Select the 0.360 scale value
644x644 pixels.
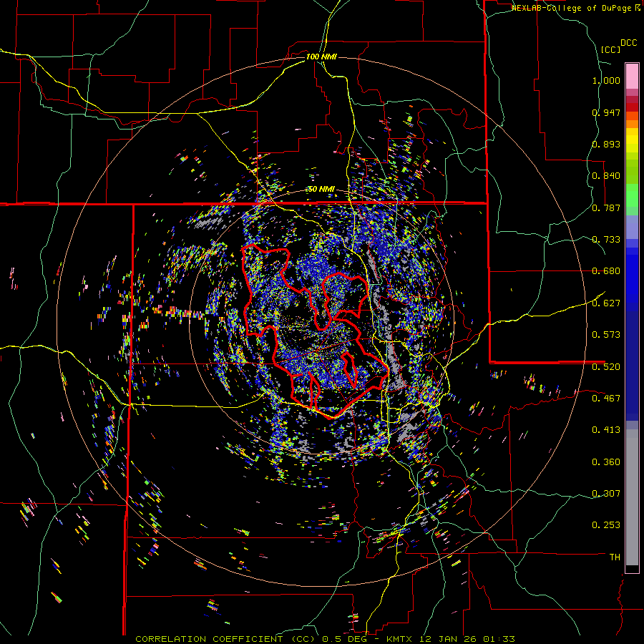(x=606, y=462)
